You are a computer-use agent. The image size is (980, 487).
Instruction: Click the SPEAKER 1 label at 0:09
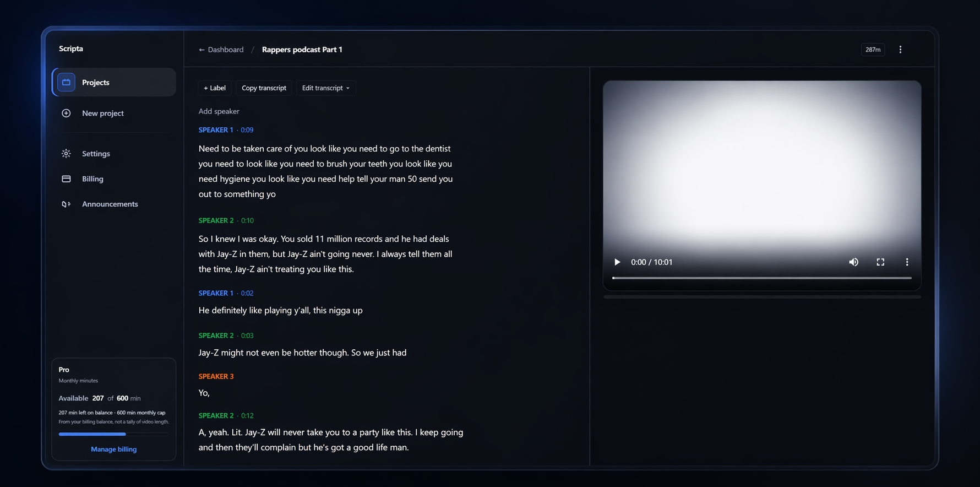click(x=216, y=130)
